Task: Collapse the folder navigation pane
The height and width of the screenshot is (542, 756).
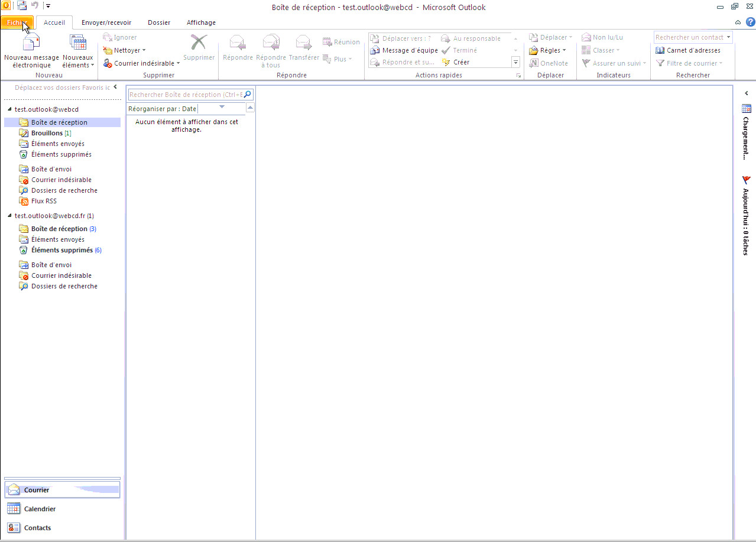Action: [x=115, y=87]
